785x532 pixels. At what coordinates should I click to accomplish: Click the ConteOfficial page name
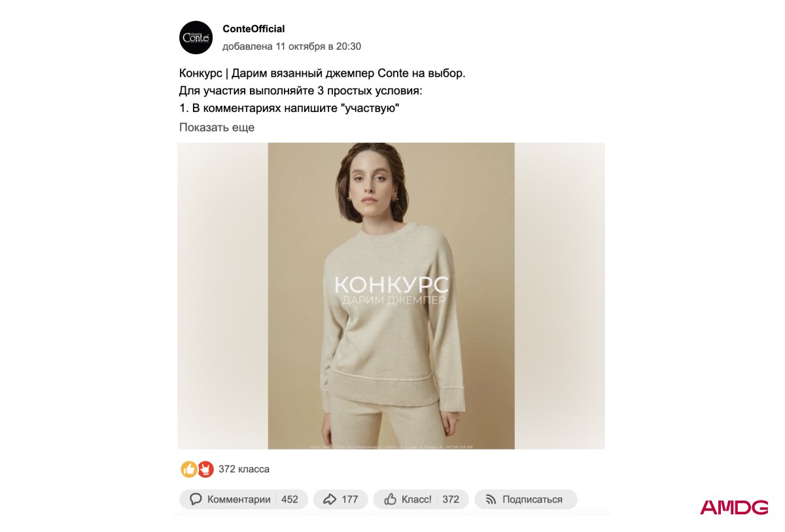click(254, 29)
